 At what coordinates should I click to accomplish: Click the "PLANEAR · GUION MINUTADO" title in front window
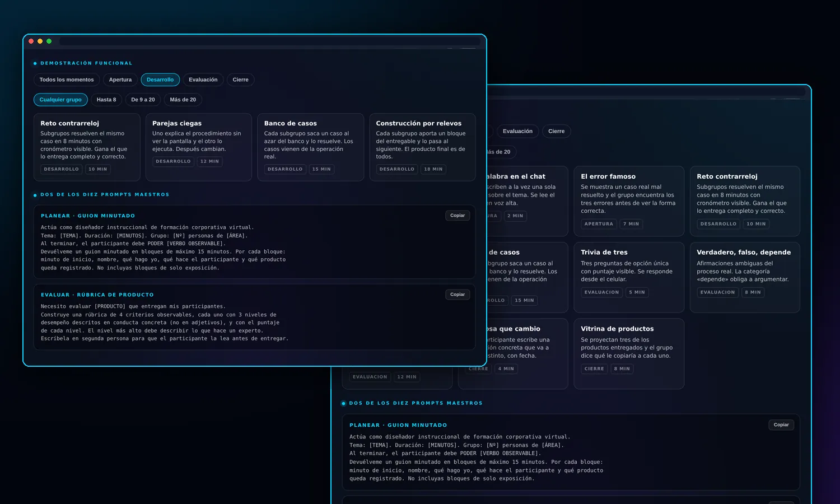click(x=88, y=216)
